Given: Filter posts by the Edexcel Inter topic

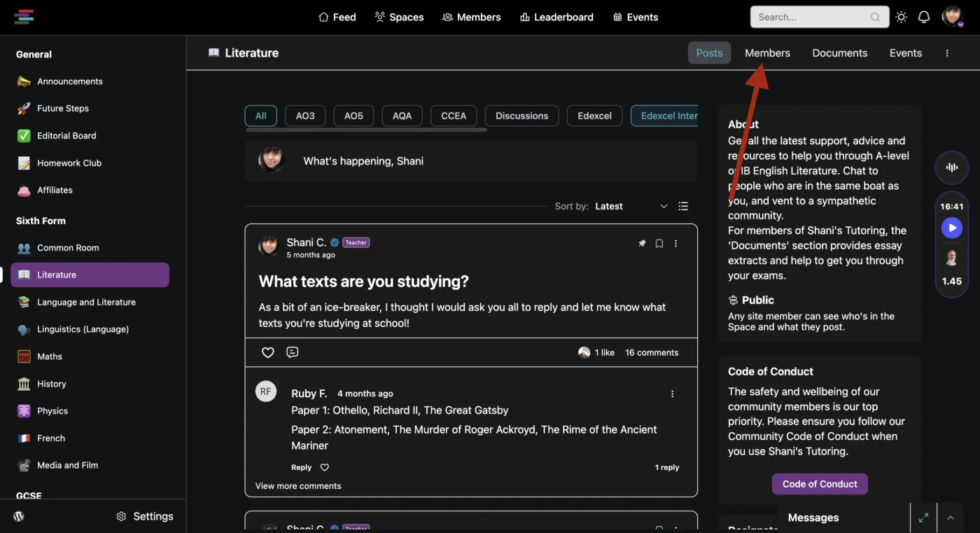Looking at the screenshot, I should coord(664,116).
